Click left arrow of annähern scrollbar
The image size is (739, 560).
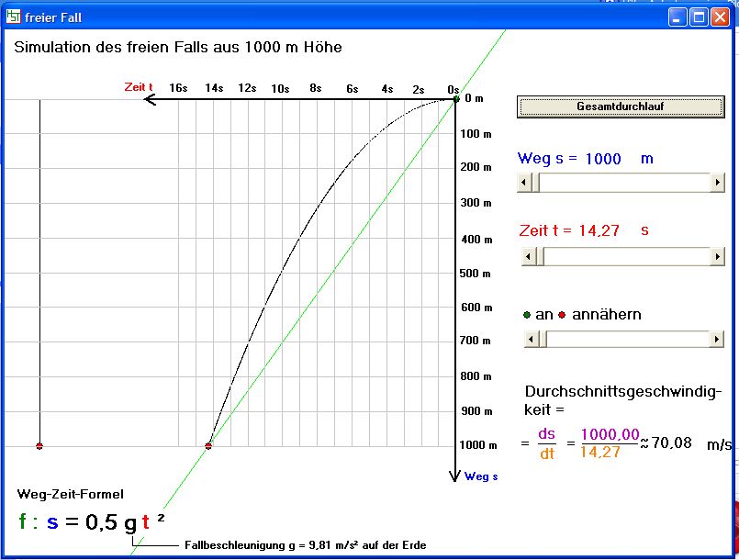[x=532, y=339]
